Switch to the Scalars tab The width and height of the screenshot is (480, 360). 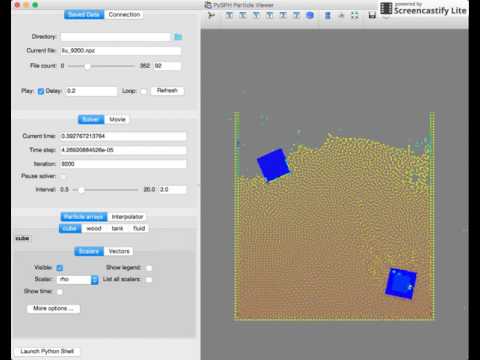pos(89,251)
